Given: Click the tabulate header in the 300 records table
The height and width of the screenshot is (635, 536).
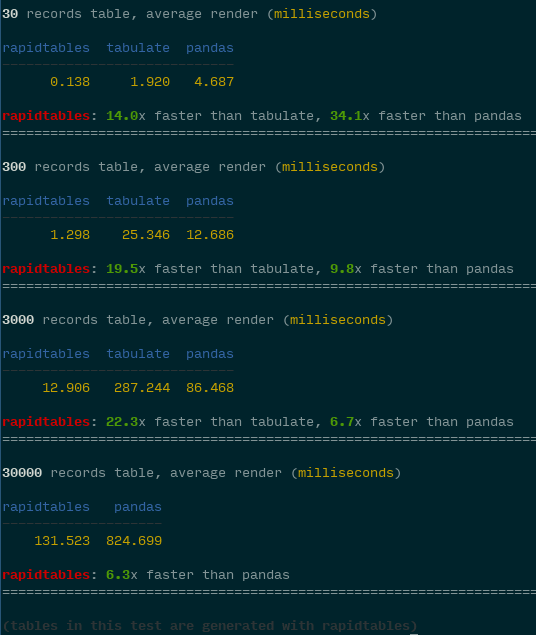Looking at the screenshot, I should 138,201.
